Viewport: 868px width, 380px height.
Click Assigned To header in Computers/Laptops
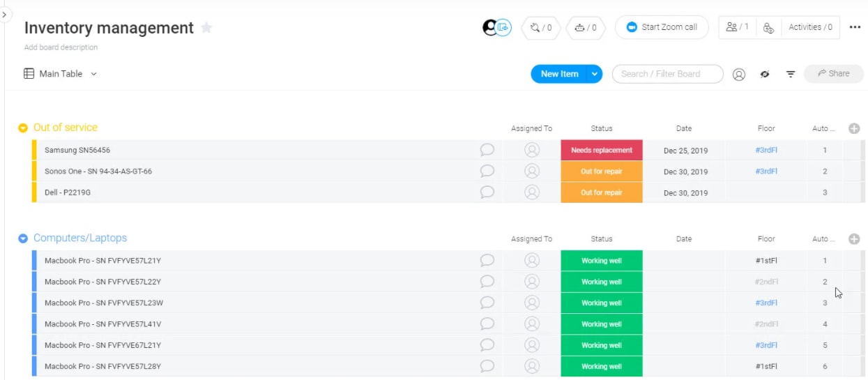coord(531,239)
